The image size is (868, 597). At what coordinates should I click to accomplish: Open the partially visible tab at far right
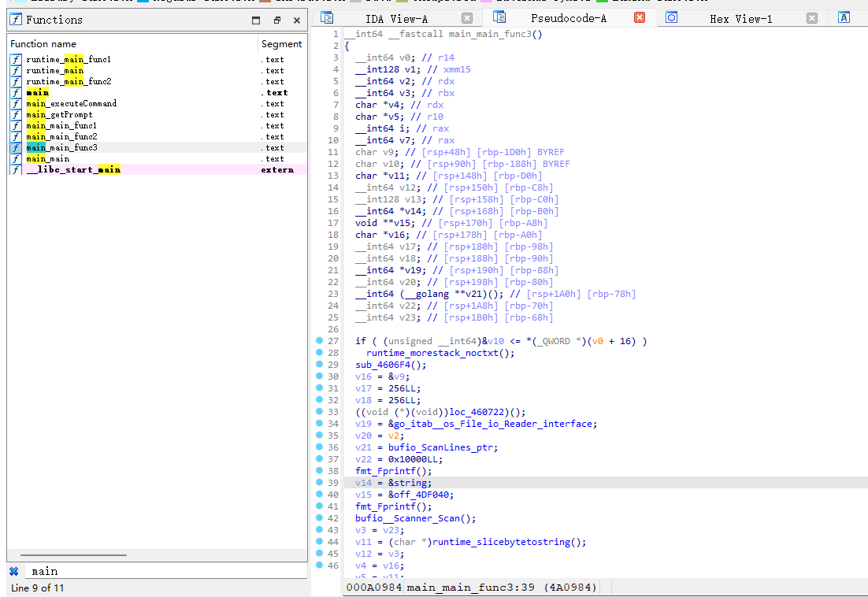(844, 18)
